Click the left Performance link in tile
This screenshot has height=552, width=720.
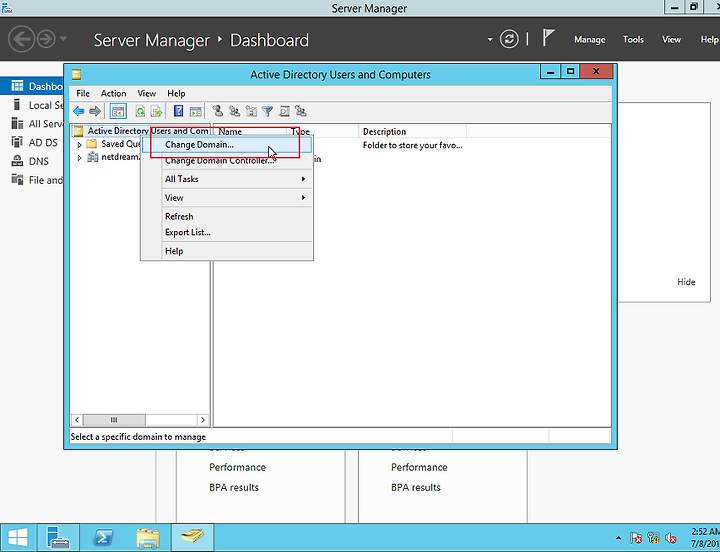click(237, 467)
